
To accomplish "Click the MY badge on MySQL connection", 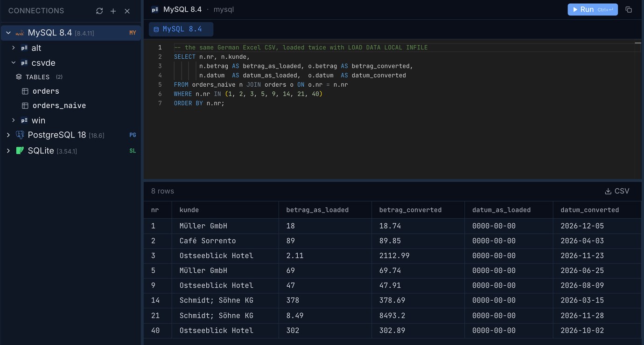I will click(x=133, y=33).
